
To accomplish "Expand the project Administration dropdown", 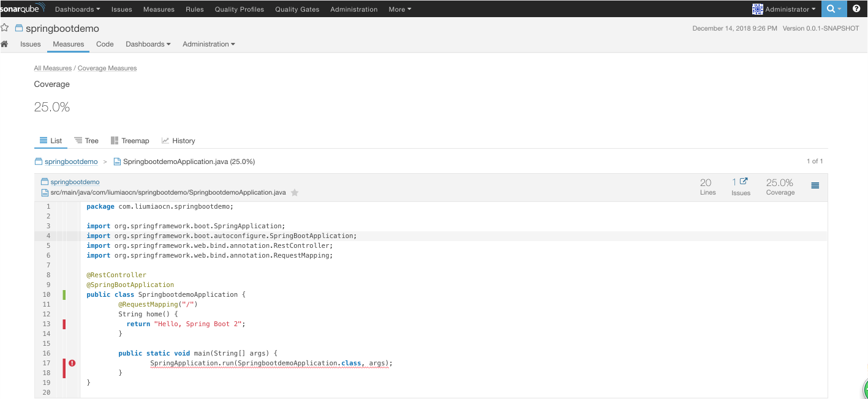I will click(209, 44).
